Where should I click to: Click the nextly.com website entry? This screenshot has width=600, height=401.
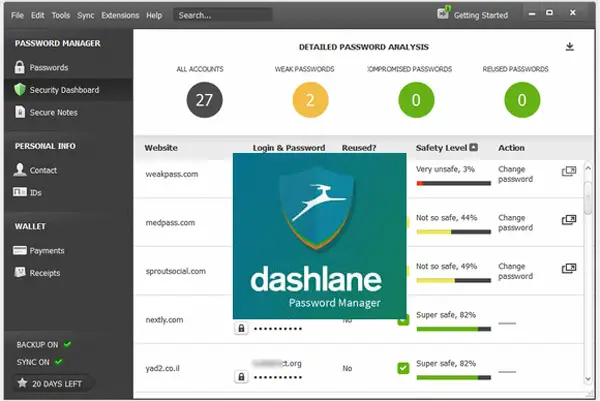tap(164, 320)
